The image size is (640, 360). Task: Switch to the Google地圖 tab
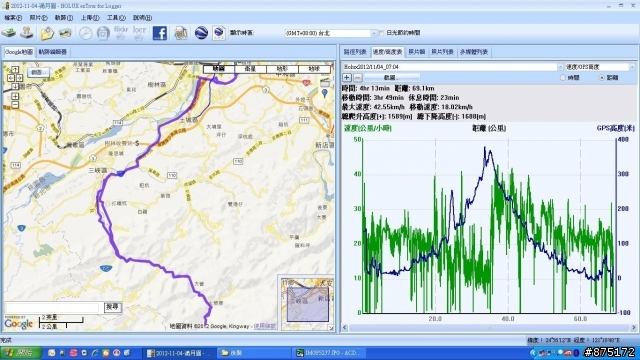19,52
